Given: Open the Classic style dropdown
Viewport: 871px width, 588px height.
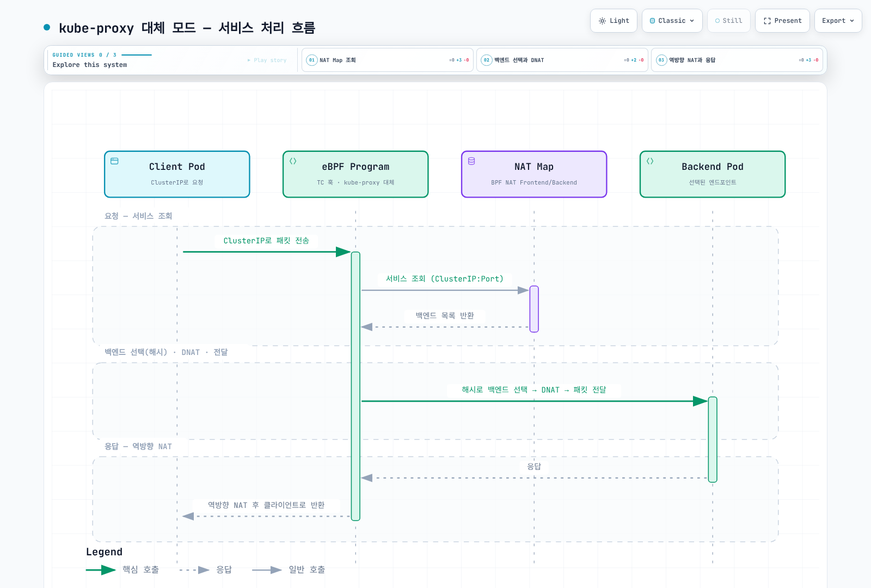Looking at the screenshot, I should tap(672, 21).
